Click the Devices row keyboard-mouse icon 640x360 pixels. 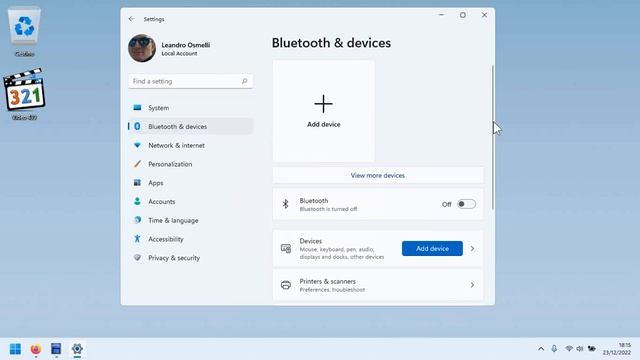click(x=286, y=248)
